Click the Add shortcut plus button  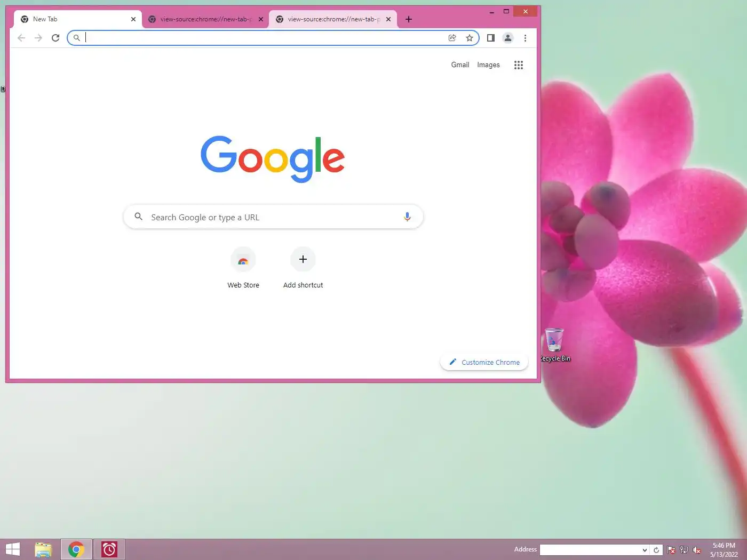(x=303, y=260)
